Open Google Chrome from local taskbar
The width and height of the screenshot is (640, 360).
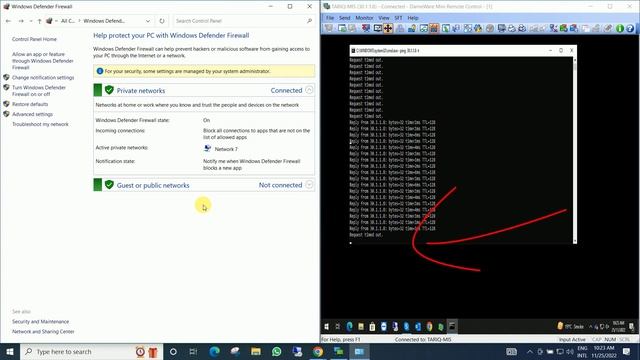pos(318,351)
